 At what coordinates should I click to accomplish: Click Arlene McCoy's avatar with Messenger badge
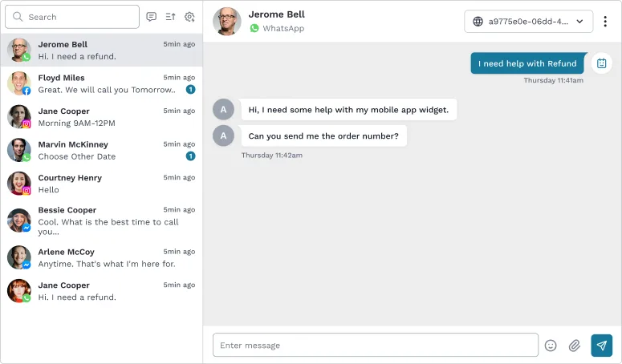pos(18,257)
